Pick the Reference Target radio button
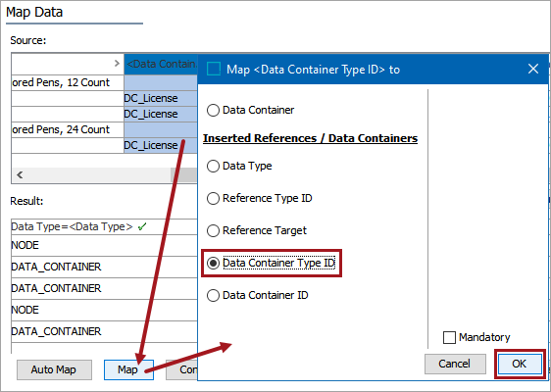Image resolution: width=551 pixels, height=392 pixels. click(213, 230)
